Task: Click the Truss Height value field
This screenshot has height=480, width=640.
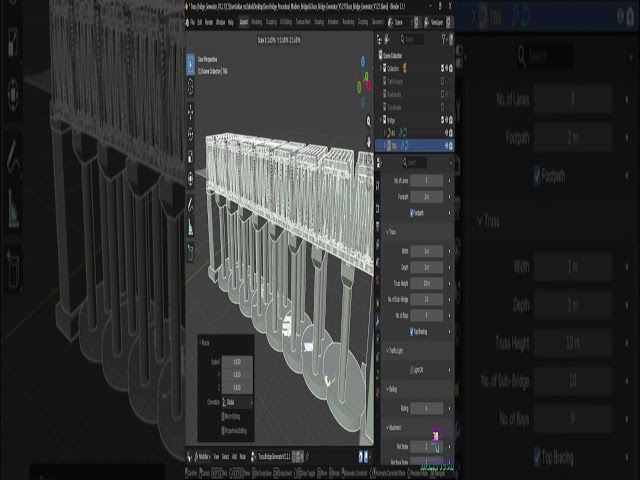Action: [427, 283]
